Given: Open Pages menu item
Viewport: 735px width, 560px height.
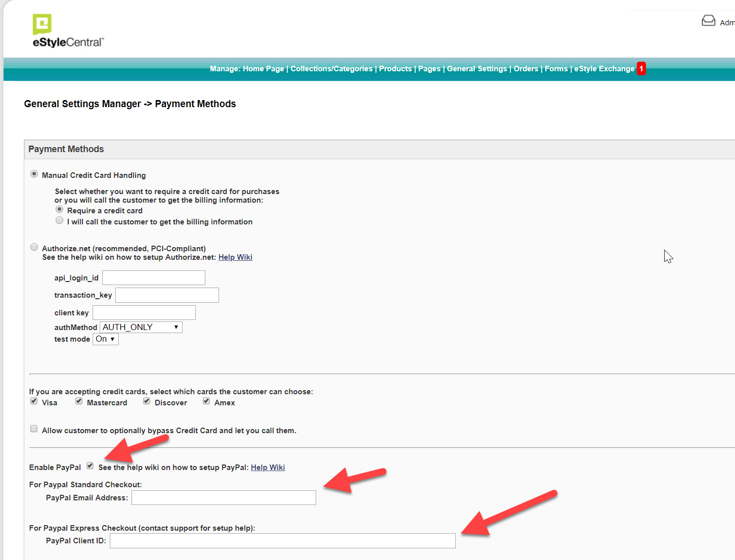Looking at the screenshot, I should 429,69.
